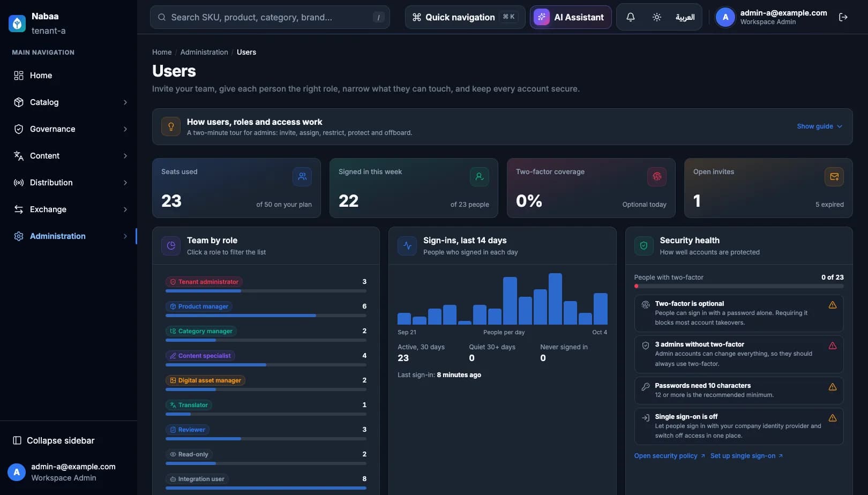Click the Integration user progress bar
The image size is (868, 495).
(x=266, y=488)
